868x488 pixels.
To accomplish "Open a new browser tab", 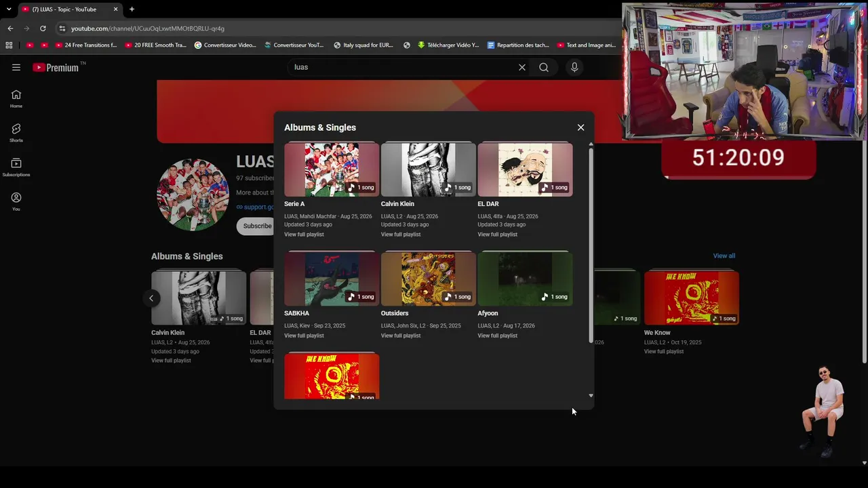I will [x=132, y=9].
